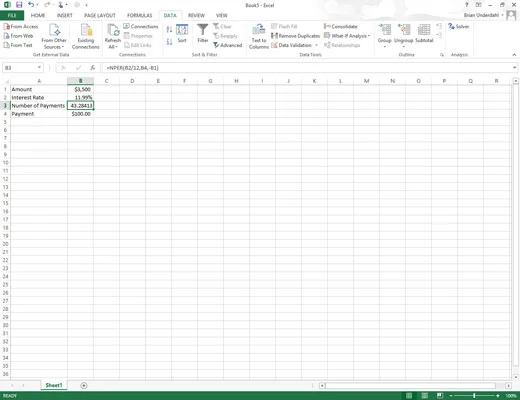Expand From Other Sources menu
520x400 pixels.
click(54, 36)
